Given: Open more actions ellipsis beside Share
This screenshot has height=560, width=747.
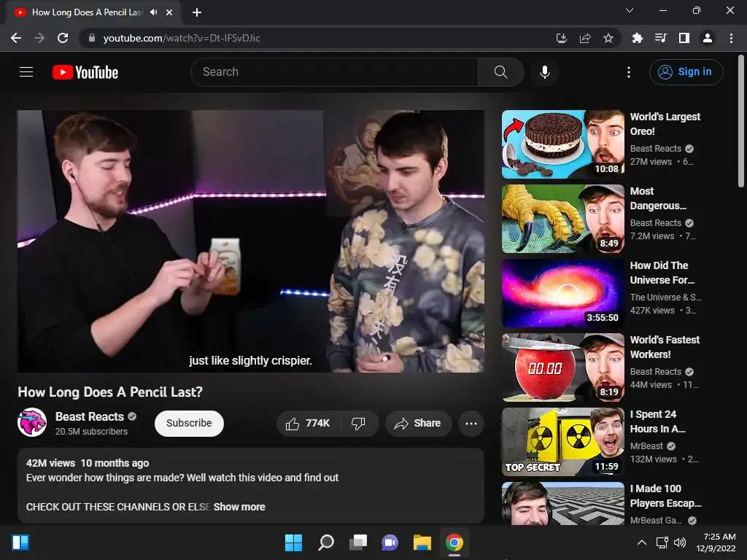Looking at the screenshot, I should coord(471,424).
